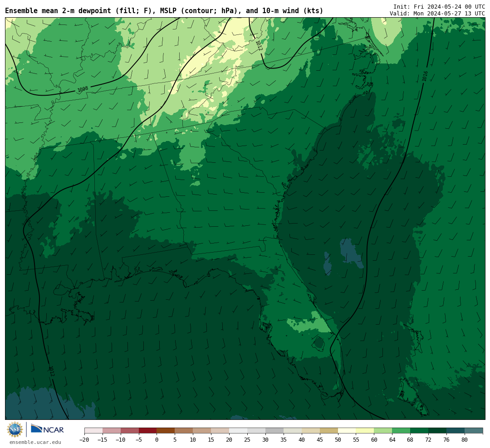Click the colorbar label 50
The image size is (490, 448).
(x=338, y=439)
